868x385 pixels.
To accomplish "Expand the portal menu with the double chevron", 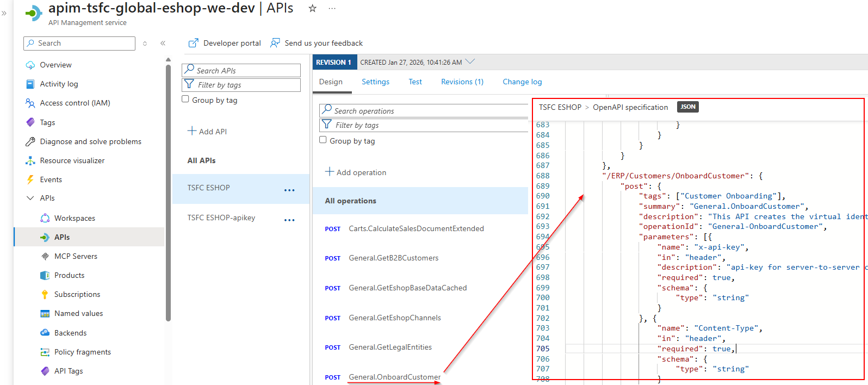I will pyautogui.click(x=4, y=13).
